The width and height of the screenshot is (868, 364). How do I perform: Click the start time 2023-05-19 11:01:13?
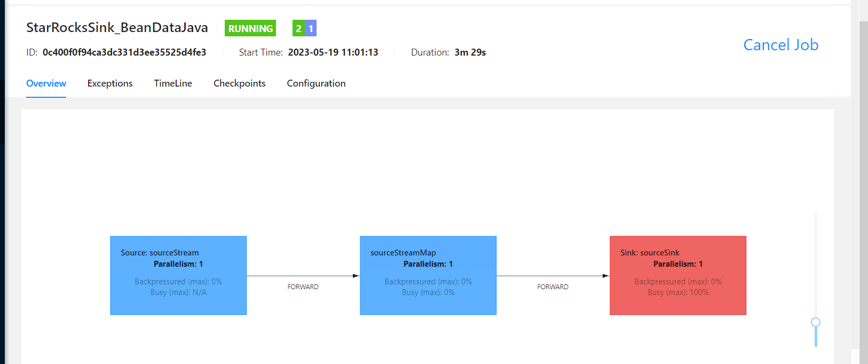333,52
